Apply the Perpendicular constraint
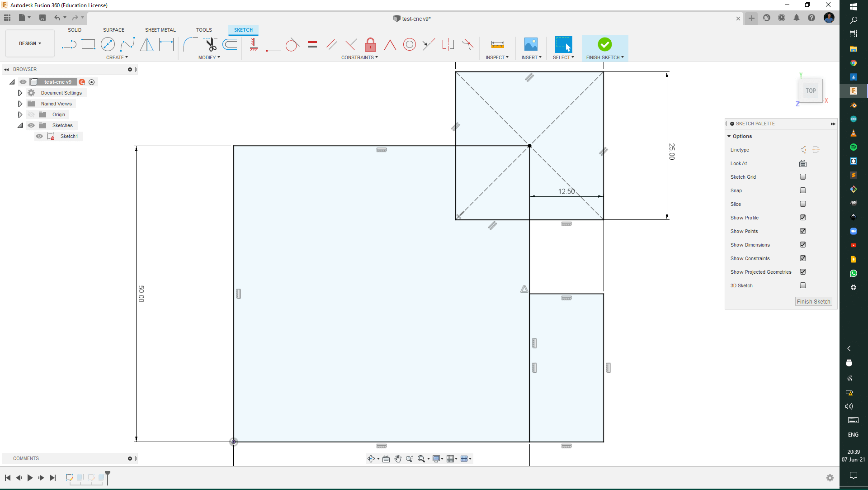This screenshot has width=868, height=490. [351, 44]
